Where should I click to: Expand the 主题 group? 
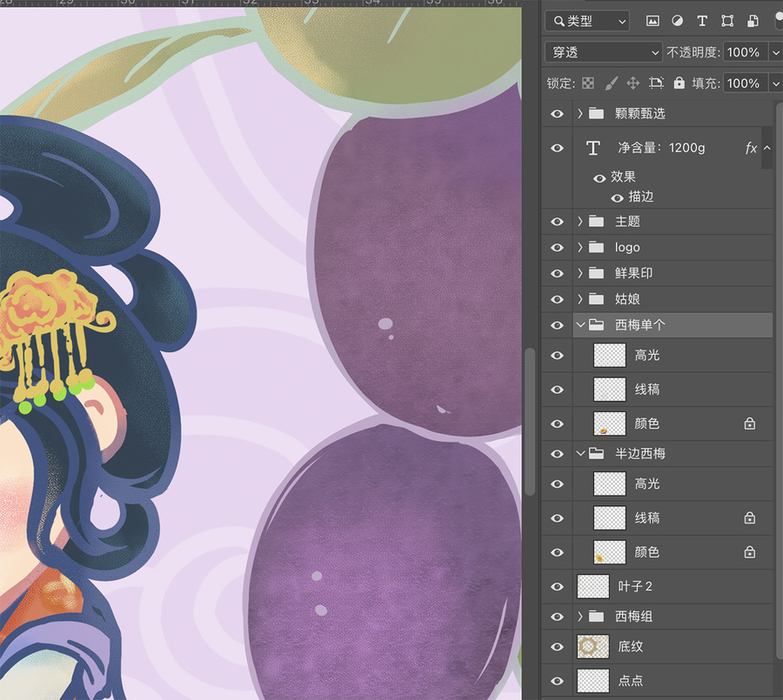click(x=579, y=221)
